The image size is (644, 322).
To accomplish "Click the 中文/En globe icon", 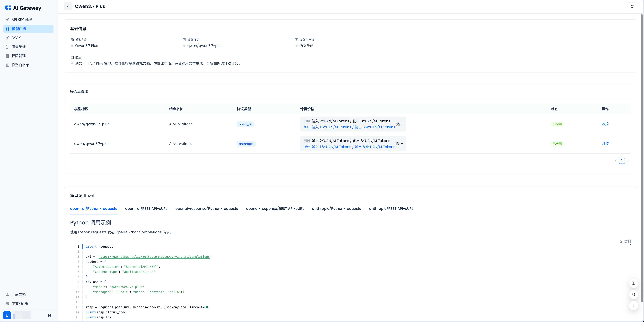I will pos(7,303).
